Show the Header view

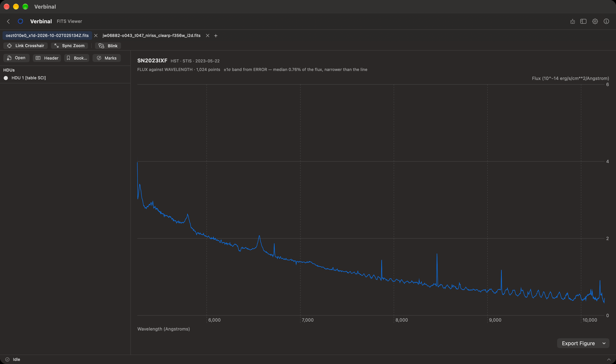pos(47,58)
